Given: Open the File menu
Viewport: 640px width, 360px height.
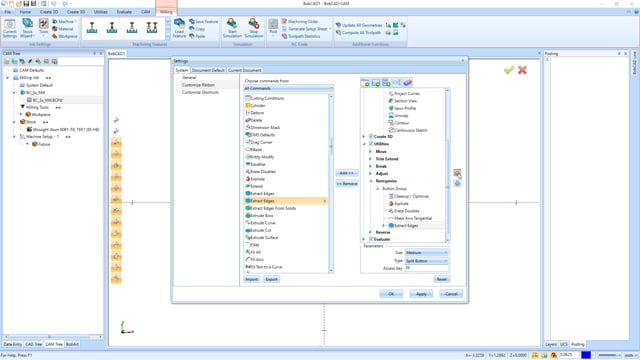Looking at the screenshot, I should [7, 12].
